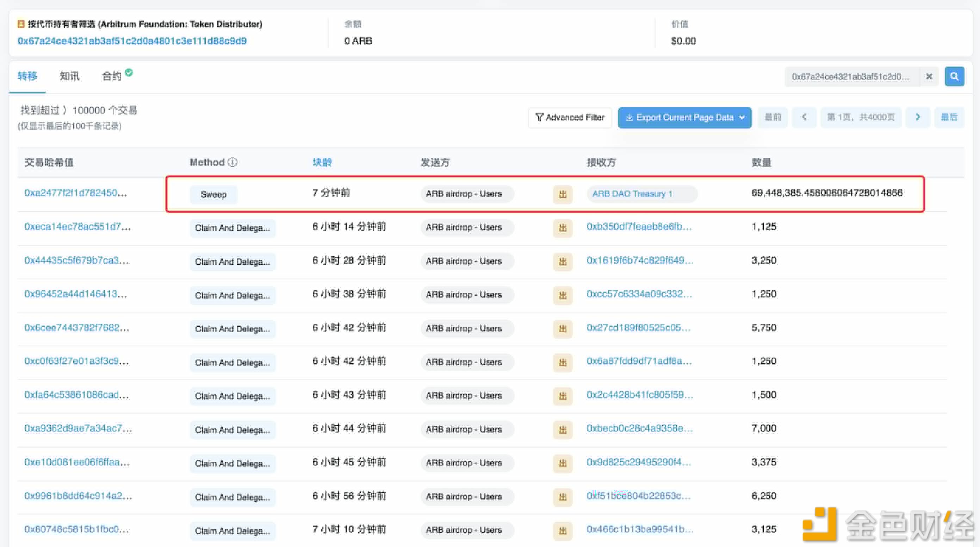Go to the next page with right chevron
980x547 pixels.
click(918, 117)
